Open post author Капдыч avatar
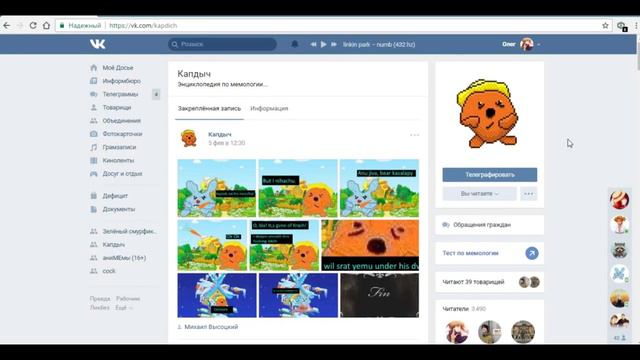 (189, 138)
